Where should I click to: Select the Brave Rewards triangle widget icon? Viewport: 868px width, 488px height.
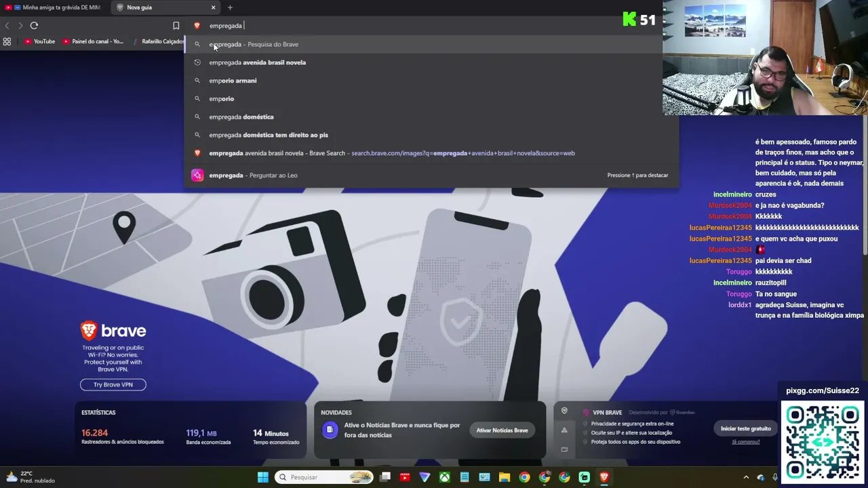point(564,430)
